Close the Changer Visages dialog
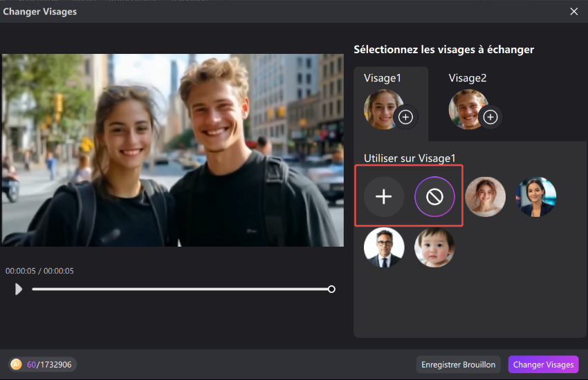 point(573,11)
